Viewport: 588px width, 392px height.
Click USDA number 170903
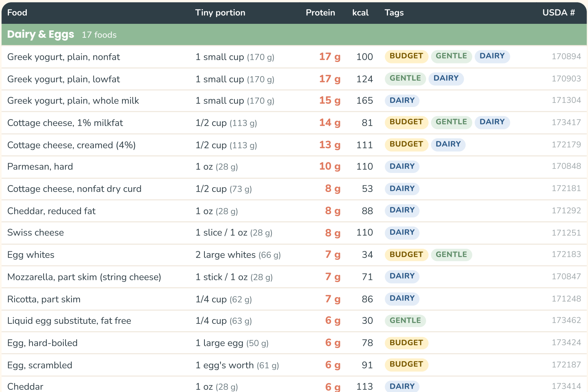[566, 78]
